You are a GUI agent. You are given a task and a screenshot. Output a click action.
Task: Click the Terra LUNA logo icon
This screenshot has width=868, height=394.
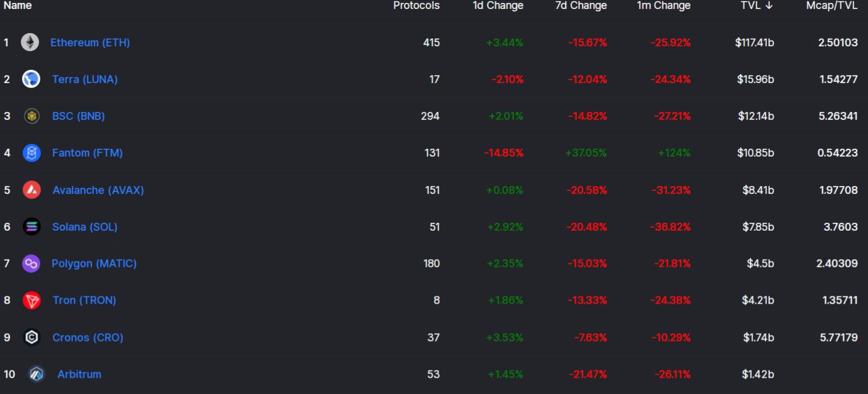tap(31, 79)
